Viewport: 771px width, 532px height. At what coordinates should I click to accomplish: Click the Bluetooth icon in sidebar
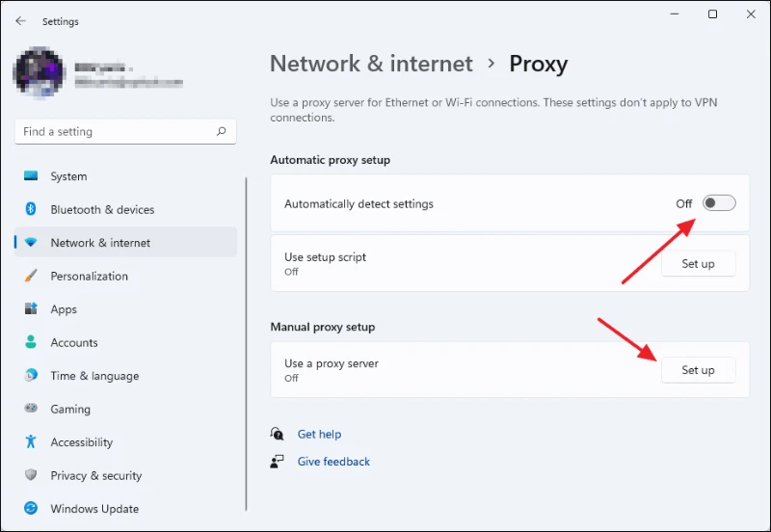coord(31,209)
